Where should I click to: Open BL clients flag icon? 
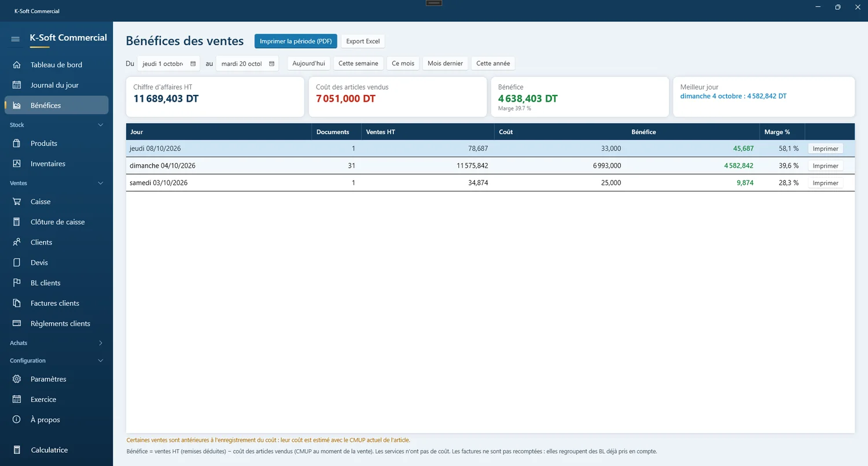pos(17,283)
